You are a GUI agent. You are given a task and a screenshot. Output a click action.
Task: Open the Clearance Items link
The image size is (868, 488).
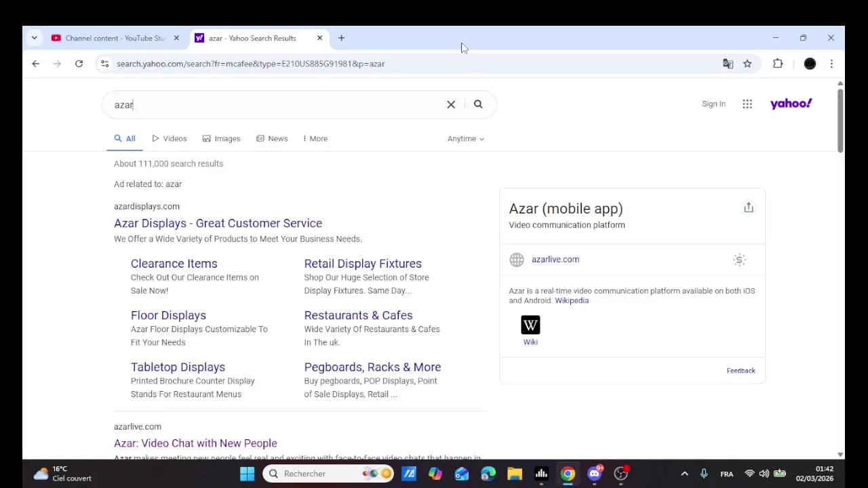pyautogui.click(x=174, y=264)
